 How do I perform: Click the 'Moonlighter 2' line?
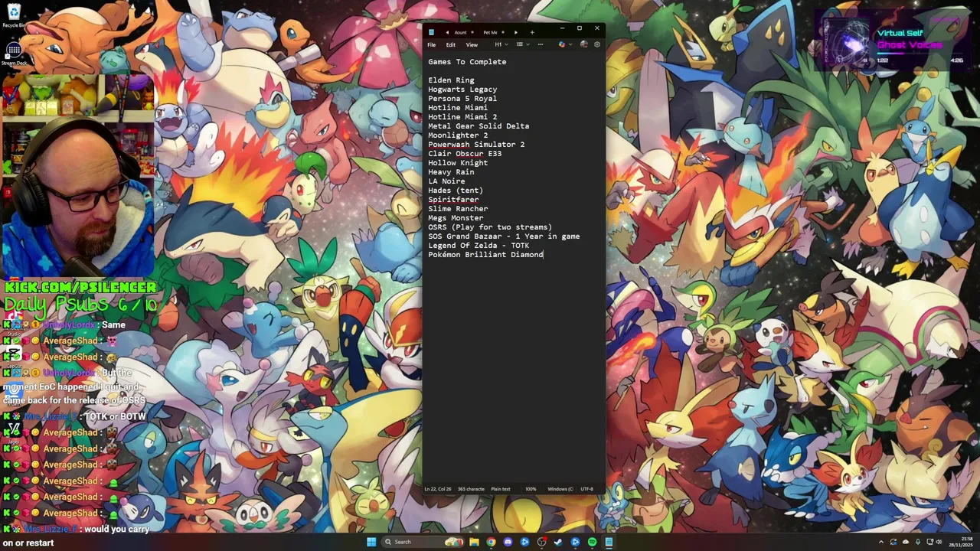pos(458,135)
